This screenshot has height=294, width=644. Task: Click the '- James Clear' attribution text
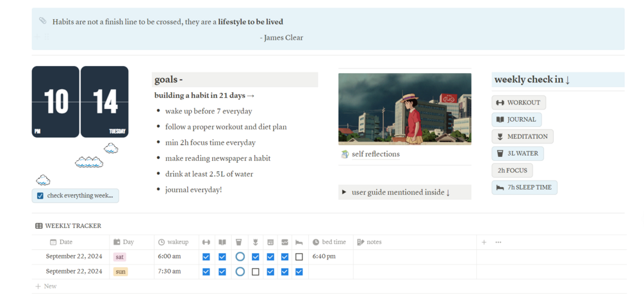[x=281, y=38]
